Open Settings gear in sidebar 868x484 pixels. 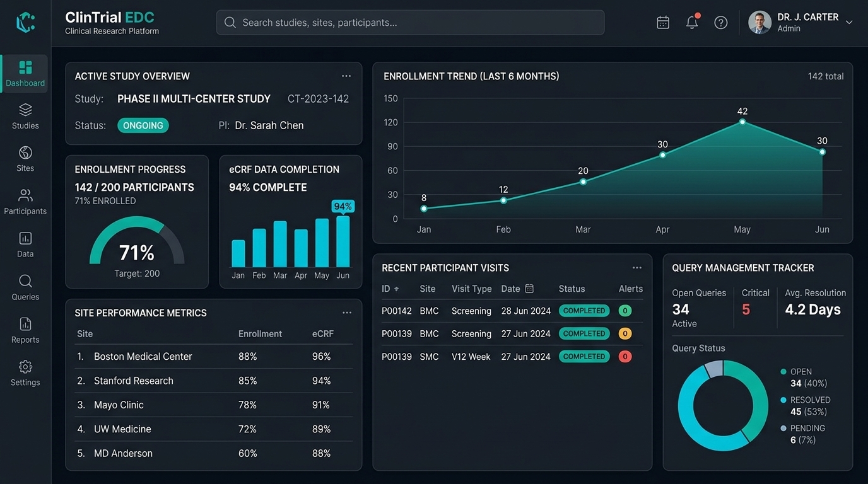25,367
